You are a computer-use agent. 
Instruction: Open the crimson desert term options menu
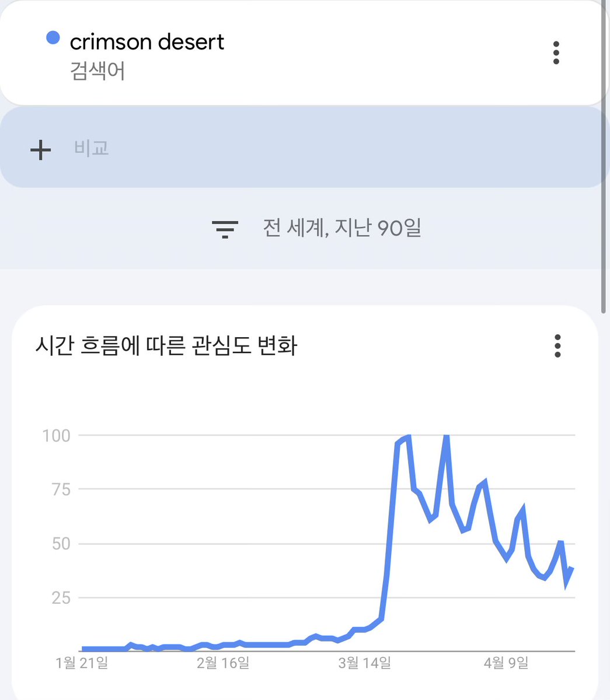(x=556, y=53)
